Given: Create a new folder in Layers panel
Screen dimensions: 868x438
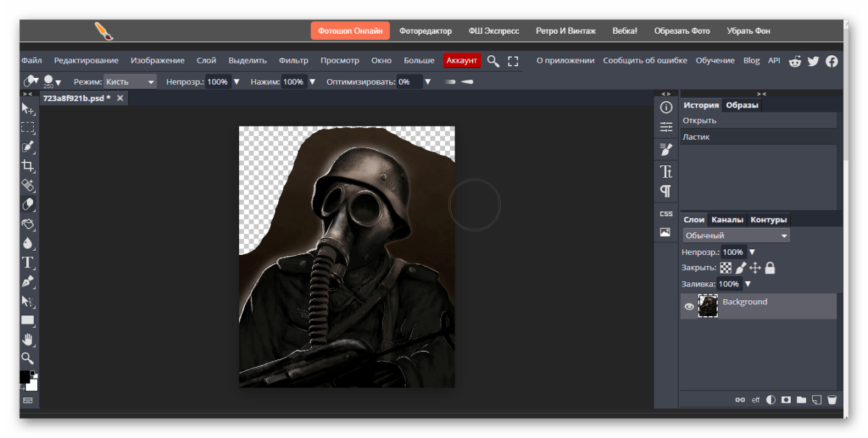Looking at the screenshot, I should (801, 399).
